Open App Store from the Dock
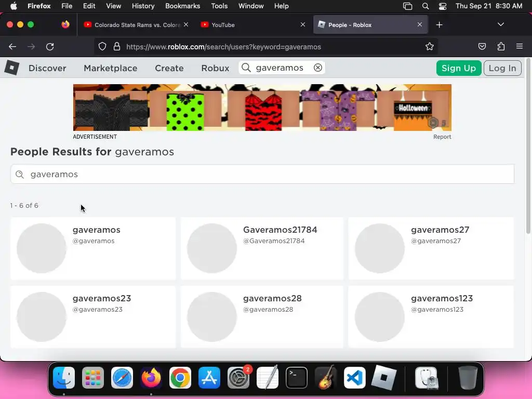Screen dimensions: 532x399 209,378
